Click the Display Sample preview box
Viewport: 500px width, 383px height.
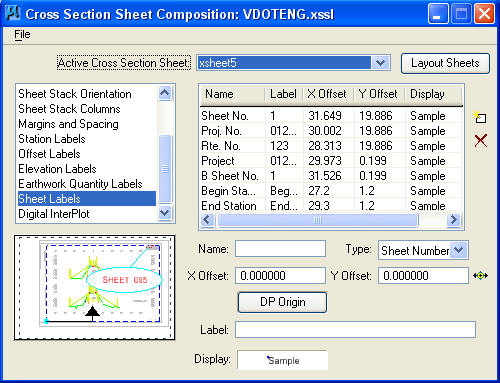283,360
